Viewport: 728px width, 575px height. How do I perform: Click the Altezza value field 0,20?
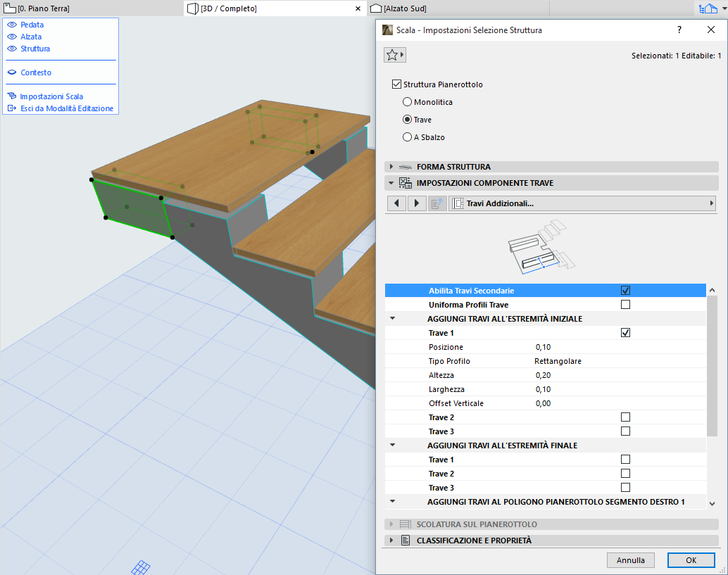(x=542, y=375)
